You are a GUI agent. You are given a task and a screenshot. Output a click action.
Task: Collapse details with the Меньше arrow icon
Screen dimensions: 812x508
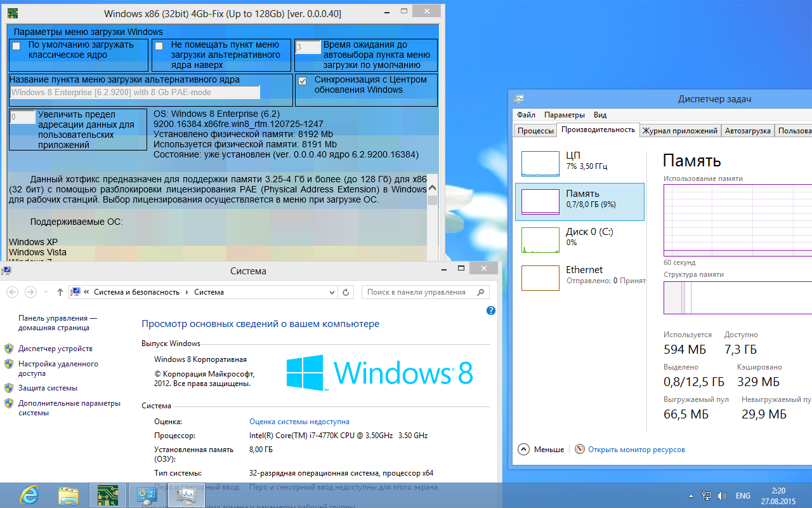524,449
